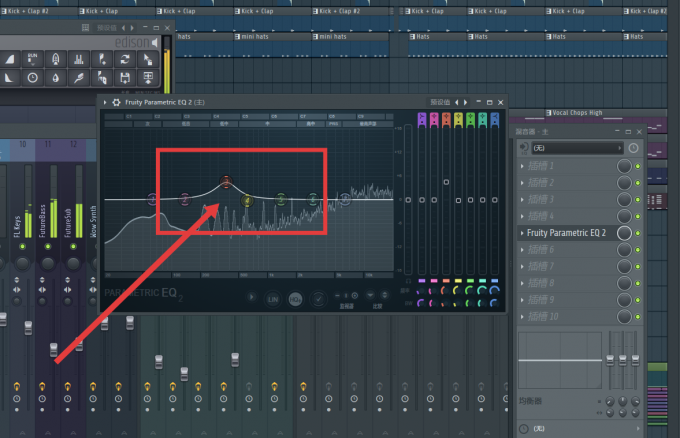This screenshot has width=680, height=438.
Task: Click Edison slicing marker tool
Action: click(102, 78)
